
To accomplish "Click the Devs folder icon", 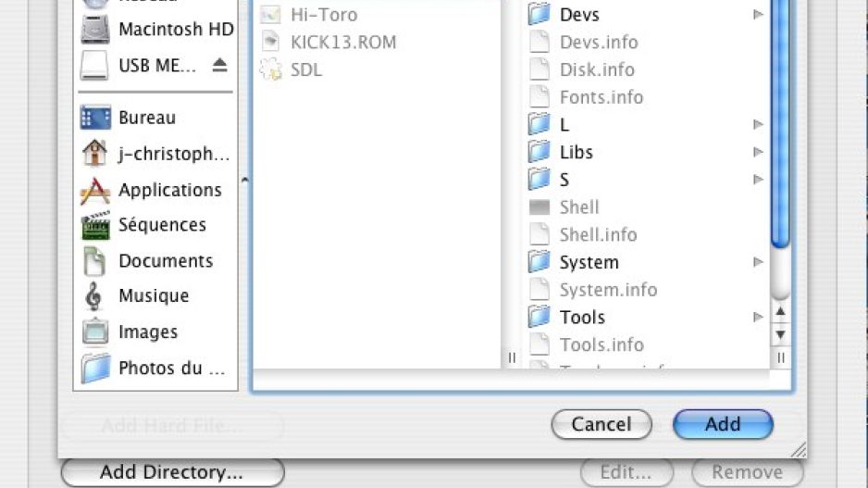I will (x=539, y=14).
